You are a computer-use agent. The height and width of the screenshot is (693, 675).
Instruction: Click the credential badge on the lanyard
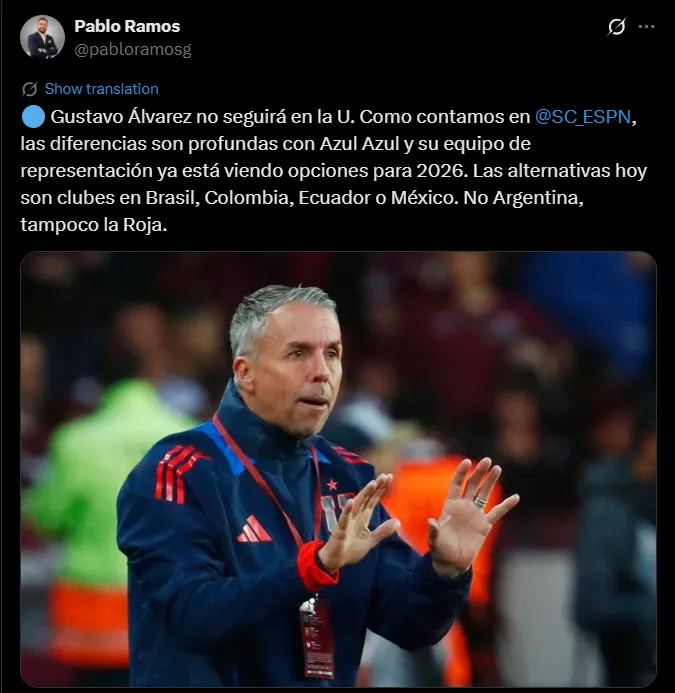[x=317, y=637]
